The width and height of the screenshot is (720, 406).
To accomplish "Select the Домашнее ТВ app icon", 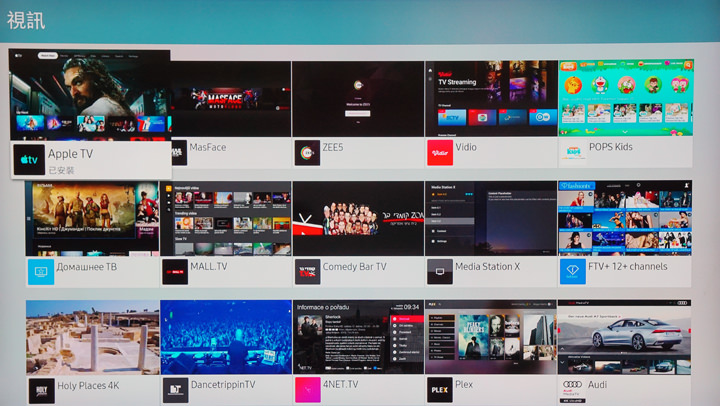I will click(x=40, y=271).
